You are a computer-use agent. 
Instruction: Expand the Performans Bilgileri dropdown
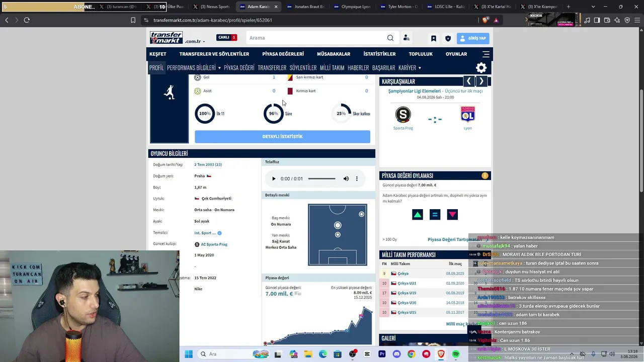click(194, 68)
